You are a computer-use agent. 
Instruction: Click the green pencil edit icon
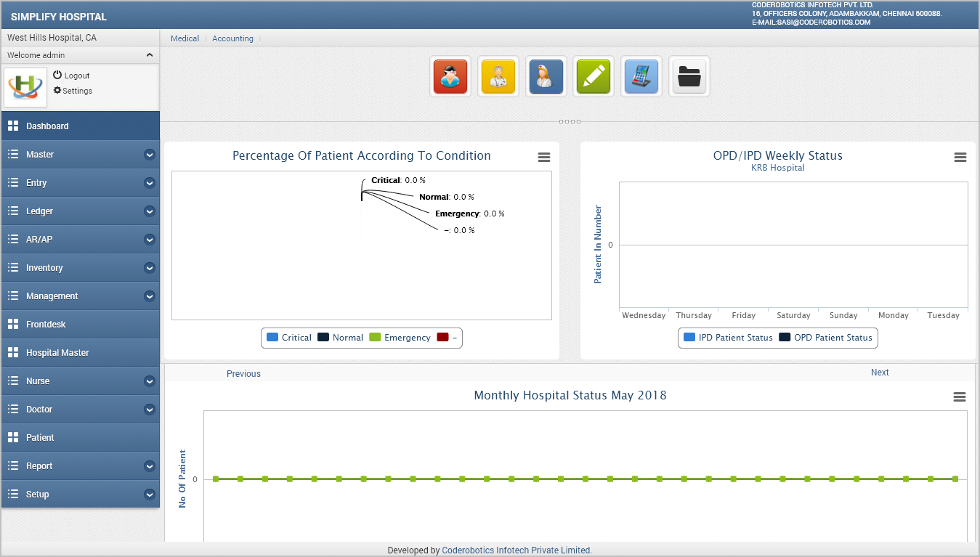click(x=594, y=76)
